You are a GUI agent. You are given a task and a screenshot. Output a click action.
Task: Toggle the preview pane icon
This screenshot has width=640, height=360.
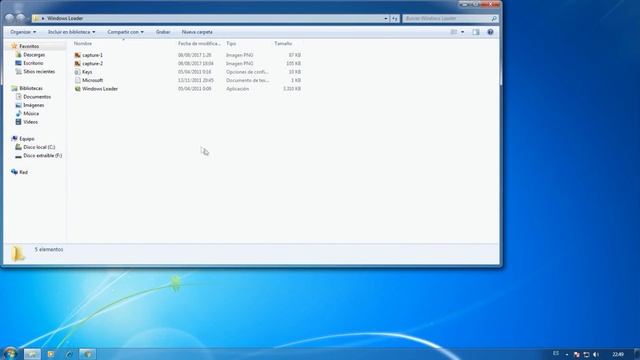(x=476, y=32)
